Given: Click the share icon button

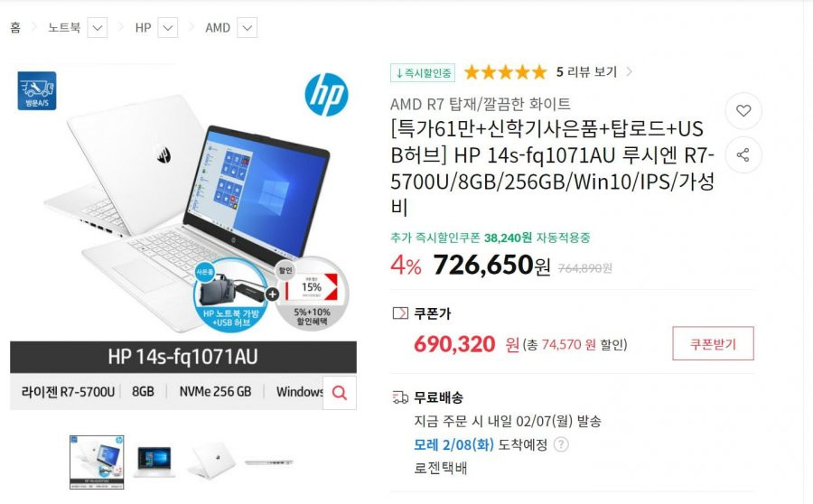Looking at the screenshot, I should tap(743, 154).
